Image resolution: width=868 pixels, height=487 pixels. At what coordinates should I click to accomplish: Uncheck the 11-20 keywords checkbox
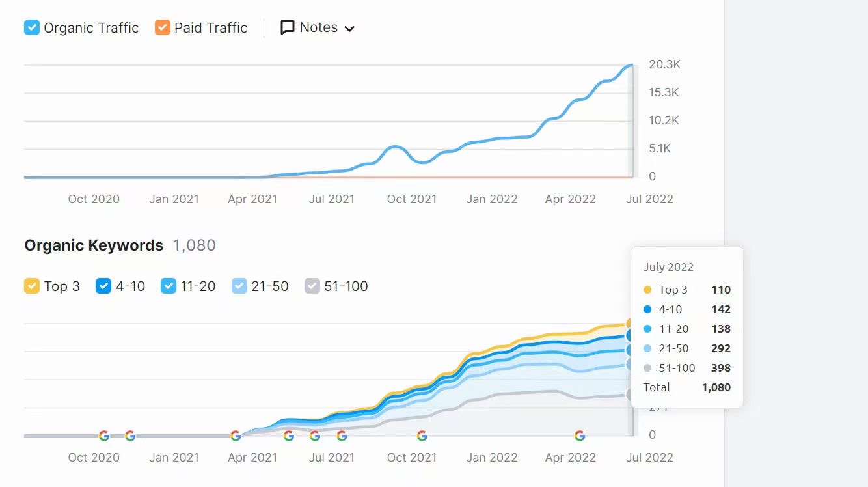(169, 286)
